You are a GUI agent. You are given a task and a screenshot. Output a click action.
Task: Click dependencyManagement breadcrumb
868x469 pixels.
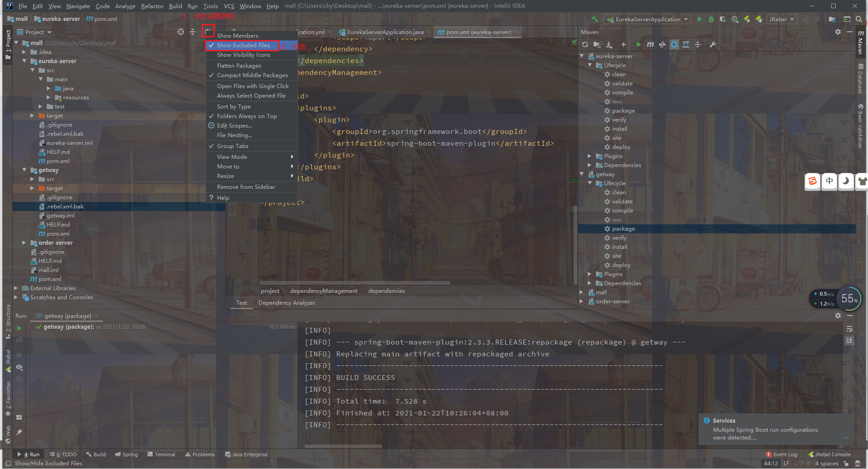(x=324, y=291)
